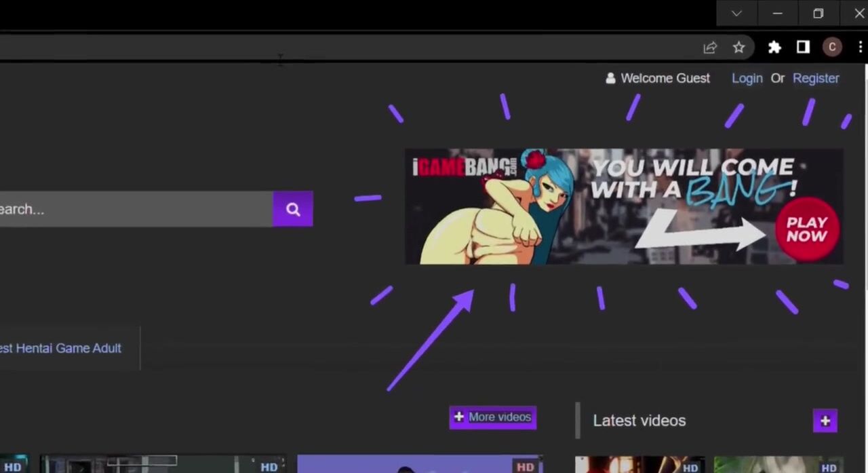Open the purple video thumbnail below More videos
Viewport: 868px width, 473px height.
pyautogui.click(x=420, y=465)
